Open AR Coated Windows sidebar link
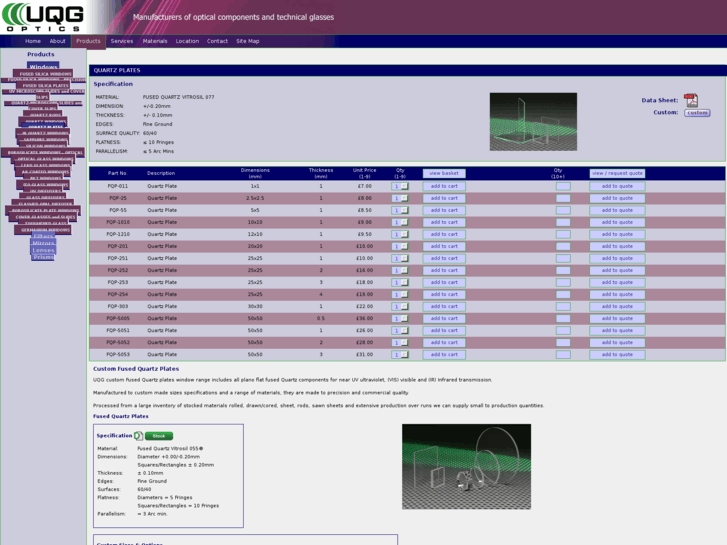 pyautogui.click(x=45, y=172)
